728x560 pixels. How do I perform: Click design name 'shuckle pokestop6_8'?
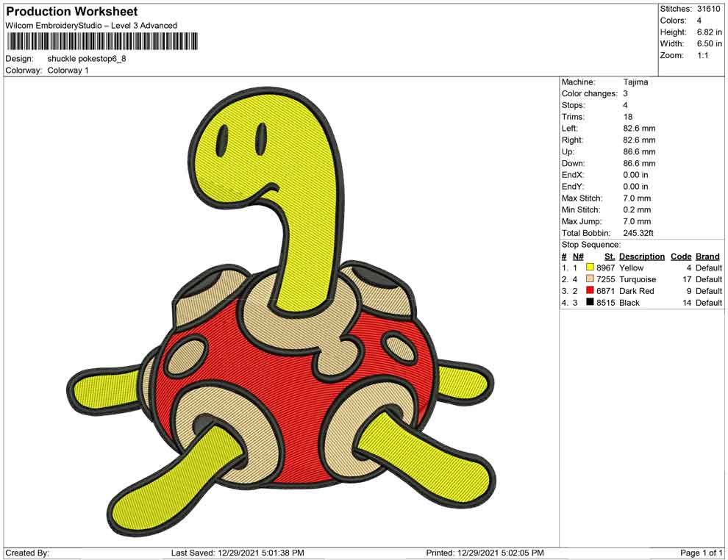[87, 59]
